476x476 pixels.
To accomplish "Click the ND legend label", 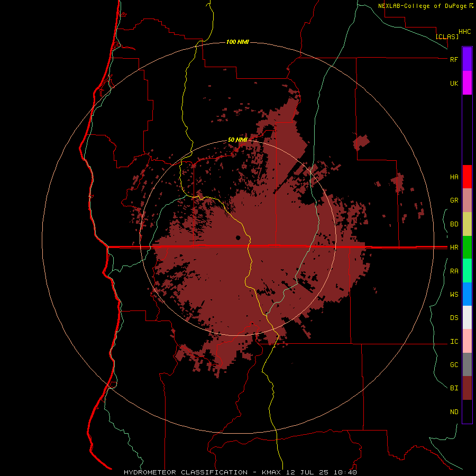I will (454, 412).
